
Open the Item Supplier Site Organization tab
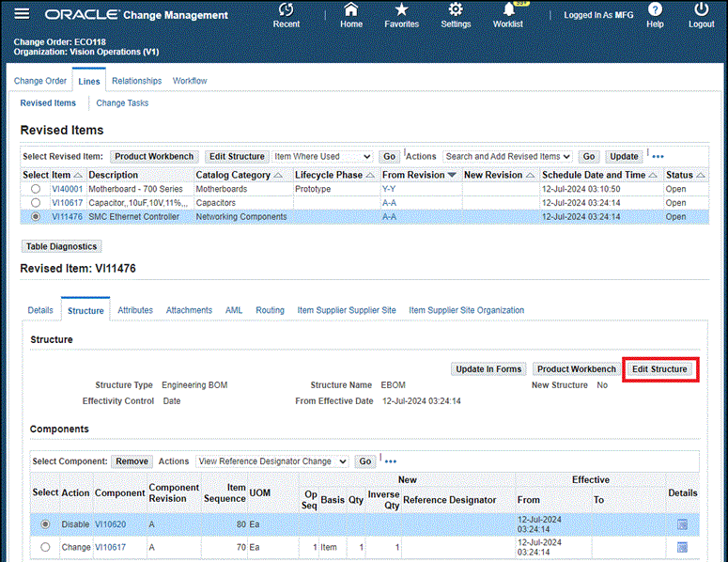pyautogui.click(x=466, y=310)
